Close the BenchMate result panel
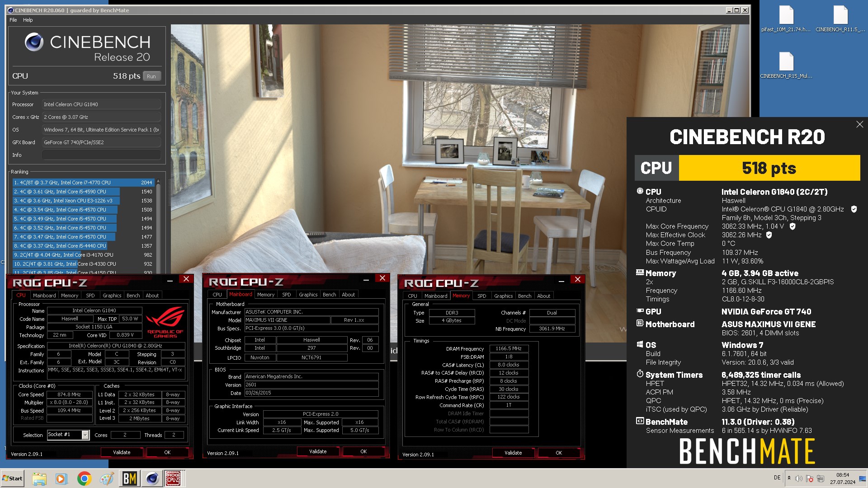868x488 pixels. (859, 124)
